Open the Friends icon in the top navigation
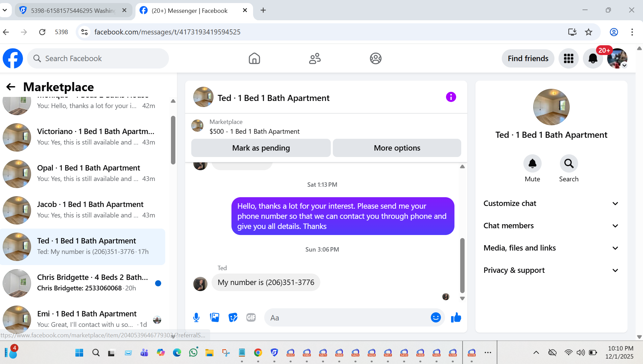Image resolution: width=643 pixels, height=364 pixels. point(315,58)
